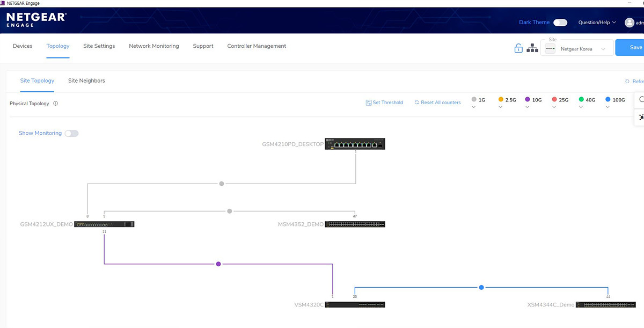Click the VSM4320C device label
Image resolution: width=644 pixels, height=328 pixels.
click(309, 305)
